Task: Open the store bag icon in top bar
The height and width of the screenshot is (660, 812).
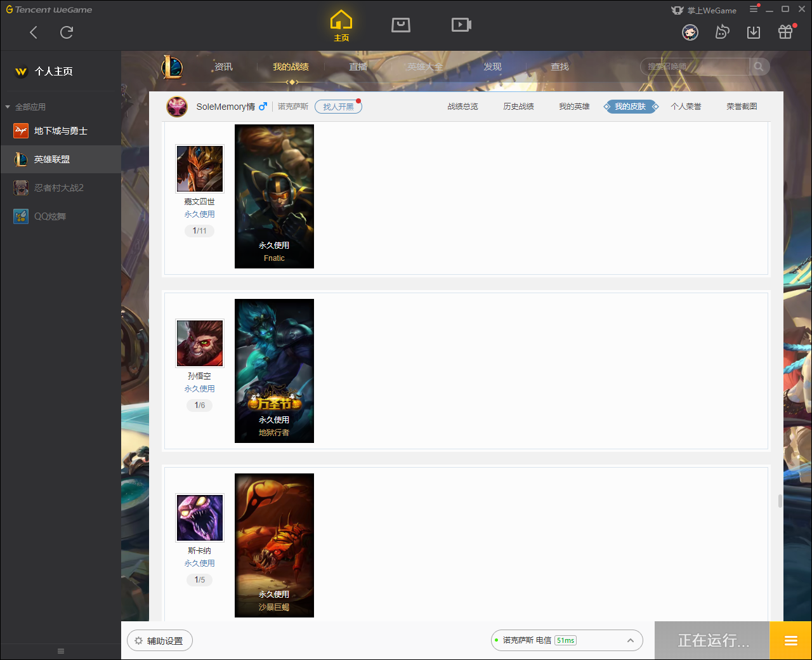Action: (401, 25)
